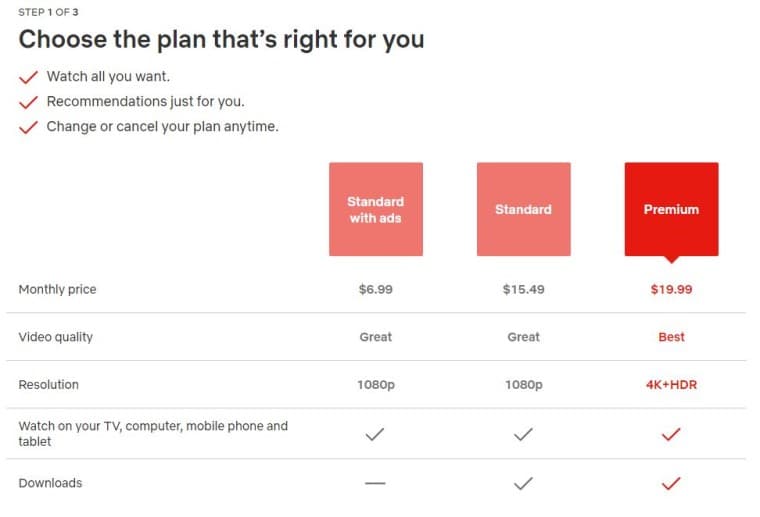The height and width of the screenshot is (517, 760).
Task: Click the Downloads row label
Action: coord(50,483)
